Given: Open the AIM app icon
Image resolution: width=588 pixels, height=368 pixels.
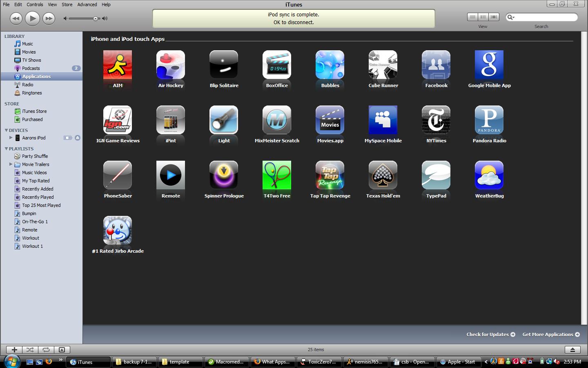Looking at the screenshot, I should (x=118, y=65).
